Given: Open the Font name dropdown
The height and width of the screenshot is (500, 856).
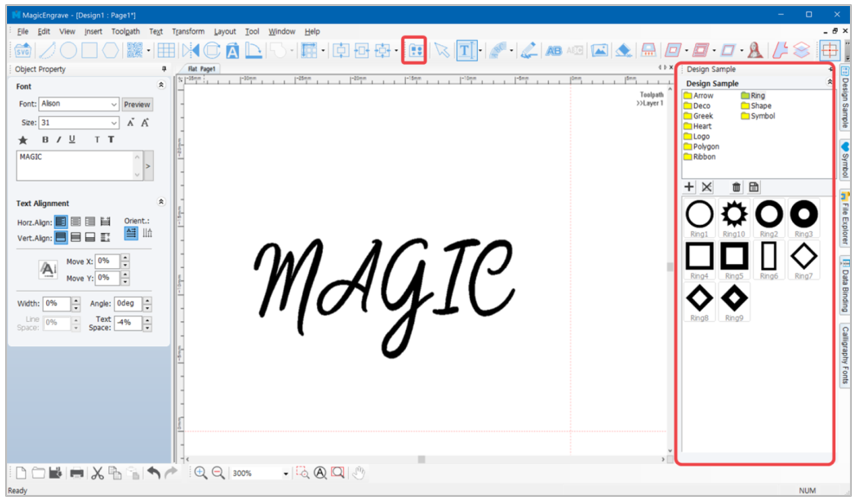Looking at the screenshot, I should click(79, 104).
